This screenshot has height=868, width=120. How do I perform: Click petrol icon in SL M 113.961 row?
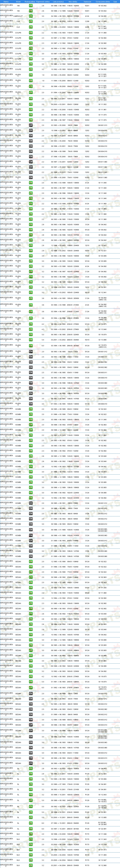pos(31,812)
